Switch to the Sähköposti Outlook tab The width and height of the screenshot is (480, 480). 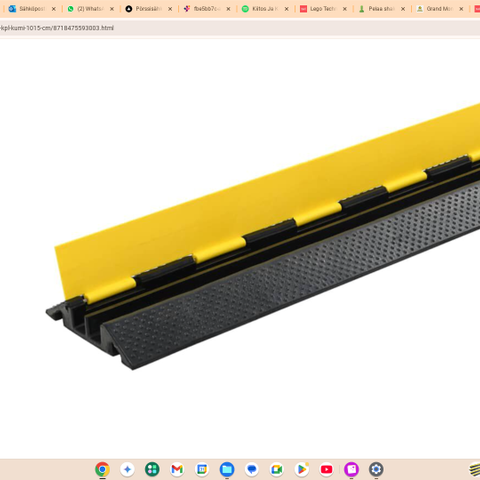(27, 9)
